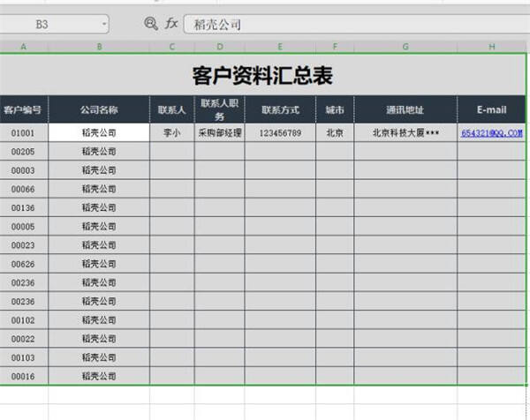Select column D header
The width and height of the screenshot is (530, 420).
[x=220, y=47]
